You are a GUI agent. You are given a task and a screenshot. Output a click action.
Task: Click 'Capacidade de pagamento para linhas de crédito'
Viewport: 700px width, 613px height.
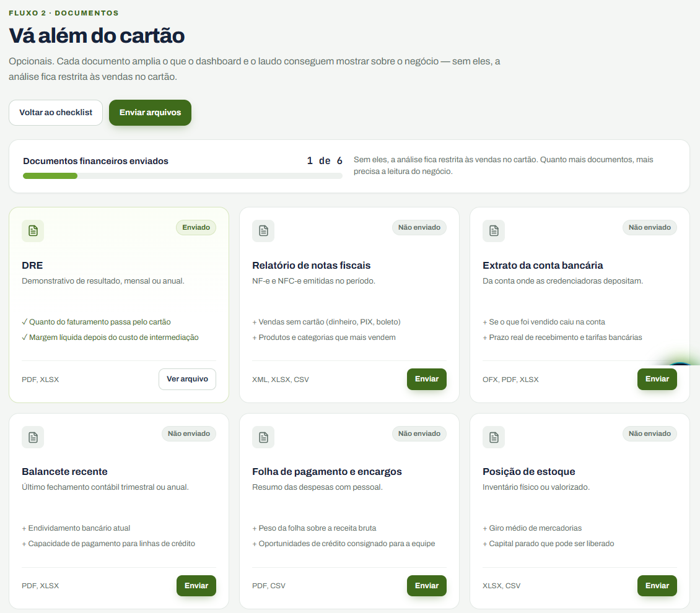pos(108,544)
